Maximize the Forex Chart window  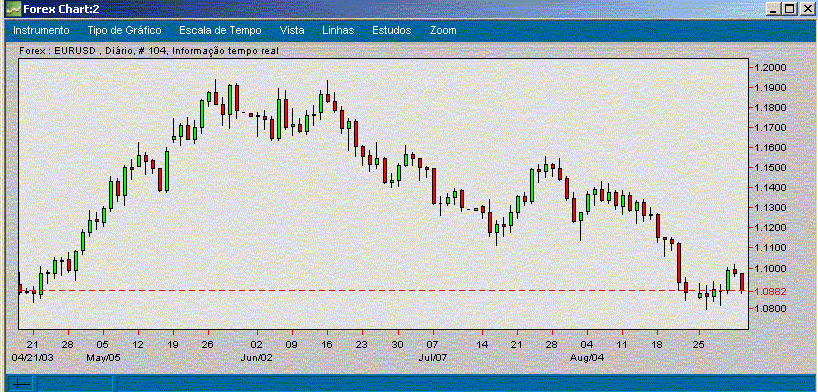(x=790, y=9)
